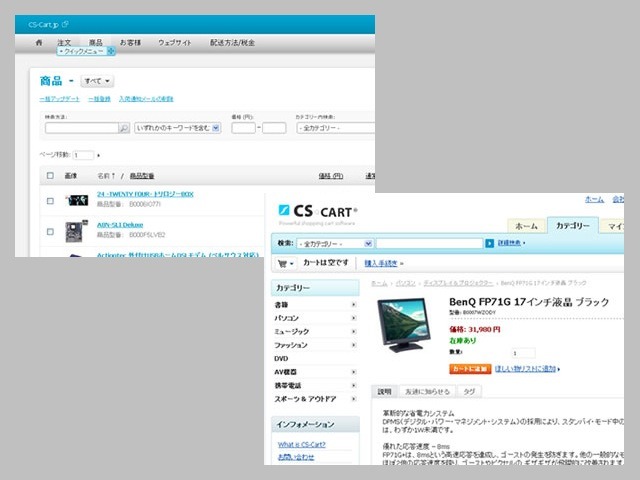Click the 詳細検索 advanced search link

(x=509, y=243)
